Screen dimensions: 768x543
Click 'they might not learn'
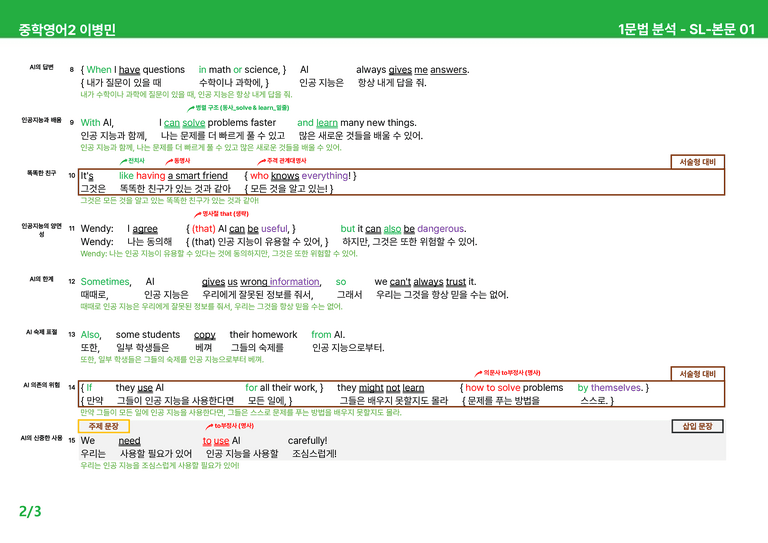click(381, 387)
